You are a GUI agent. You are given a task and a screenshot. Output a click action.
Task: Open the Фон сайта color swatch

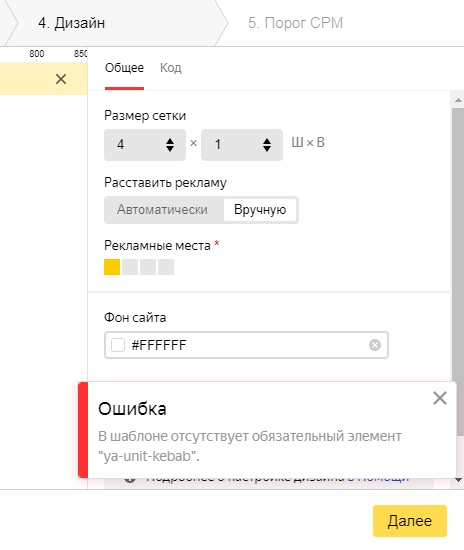[118, 345]
